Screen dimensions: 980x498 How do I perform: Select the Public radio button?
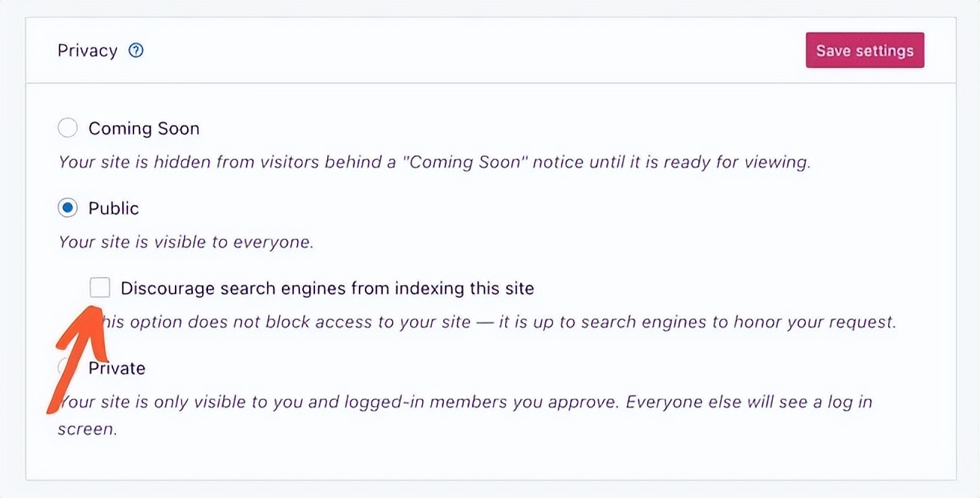(x=68, y=208)
